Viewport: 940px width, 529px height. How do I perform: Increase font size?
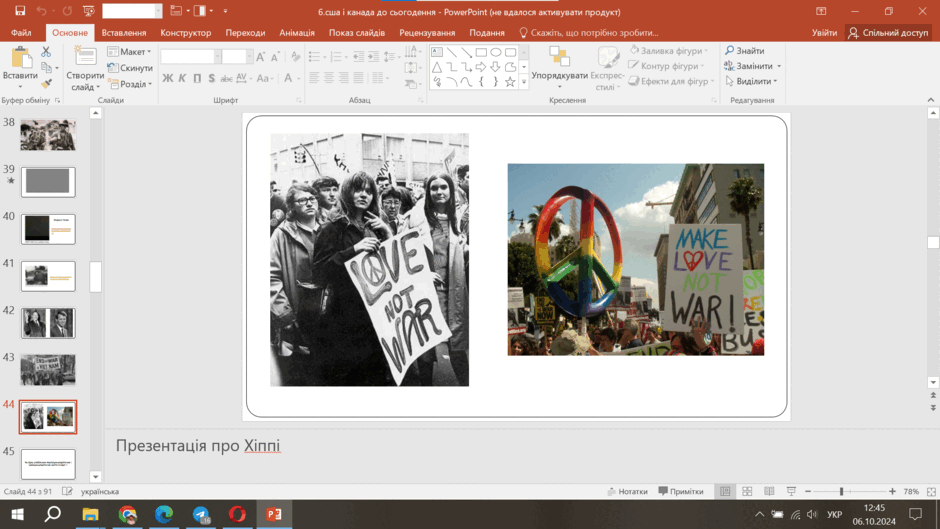coord(260,57)
